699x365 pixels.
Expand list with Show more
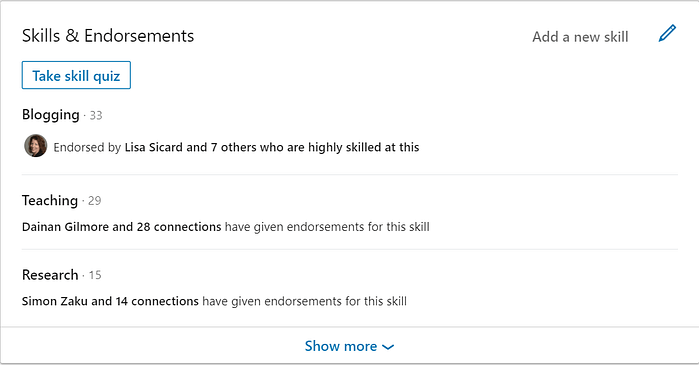coord(350,346)
